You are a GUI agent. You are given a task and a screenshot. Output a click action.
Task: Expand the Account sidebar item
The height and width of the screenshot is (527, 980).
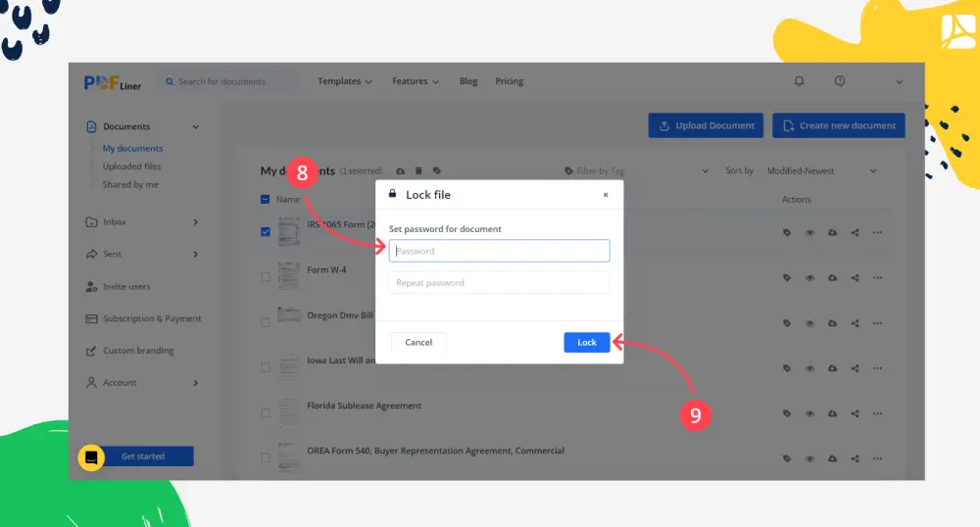196,383
